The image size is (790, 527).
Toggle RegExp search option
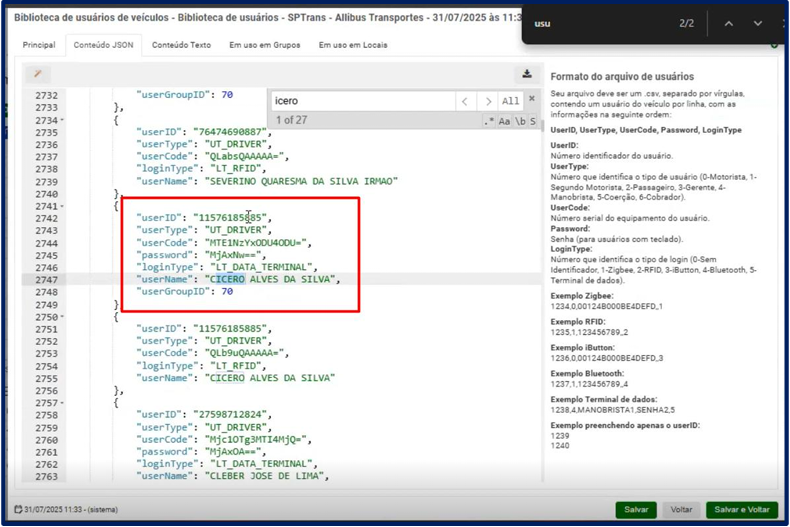pos(489,121)
